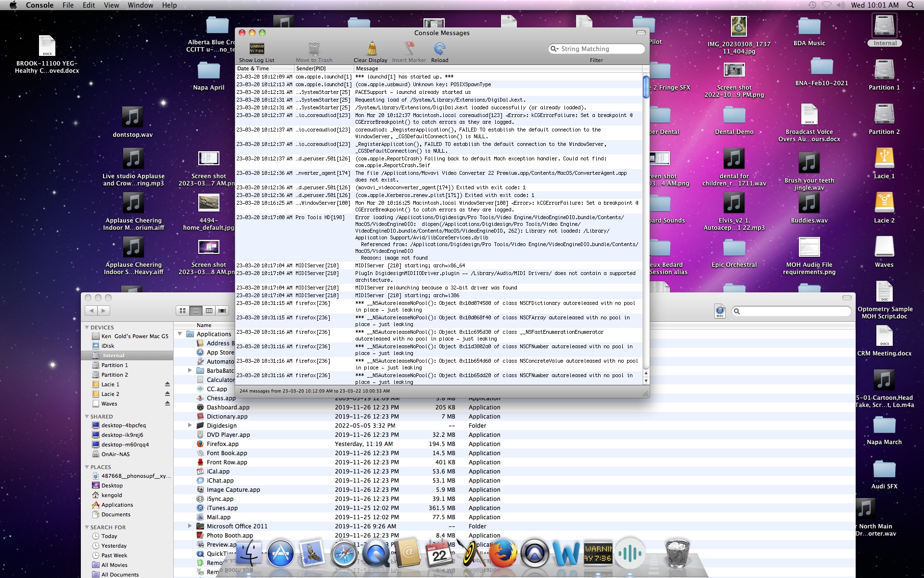Sort Console log by Date & Time column
This screenshot has height=578, width=924.
[264, 68]
